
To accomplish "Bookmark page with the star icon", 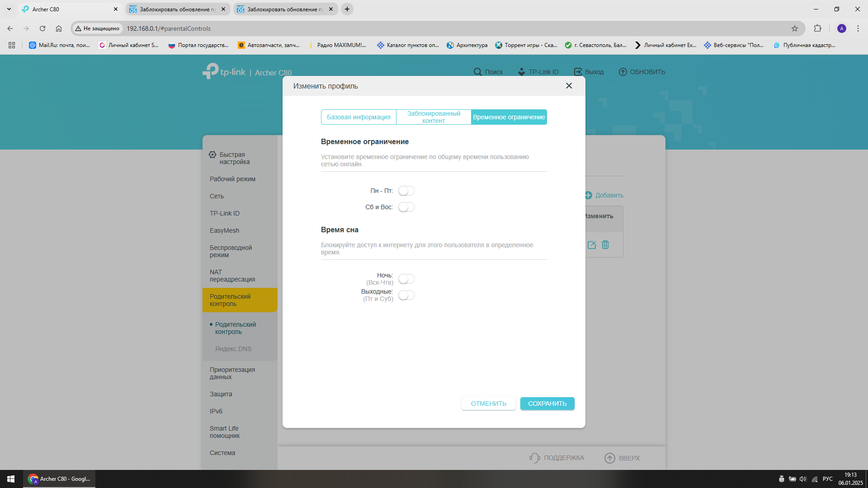I will pyautogui.click(x=794, y=28).
